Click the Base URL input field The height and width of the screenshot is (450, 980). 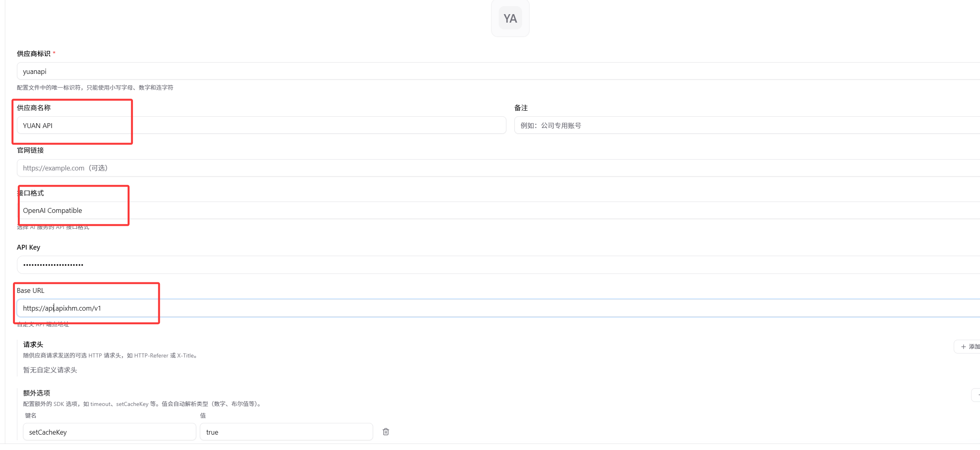[498, 308]
